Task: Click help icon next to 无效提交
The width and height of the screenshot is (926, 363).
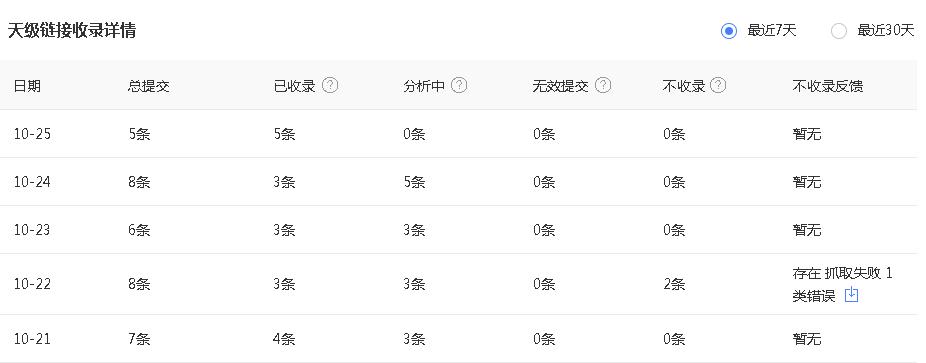Action: tap(603, 86)
